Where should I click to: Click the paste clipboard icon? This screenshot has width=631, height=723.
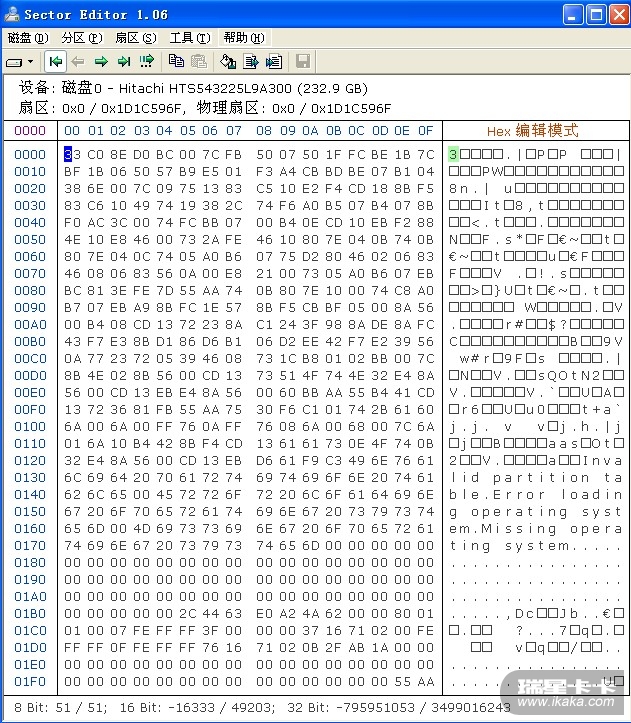199,61
